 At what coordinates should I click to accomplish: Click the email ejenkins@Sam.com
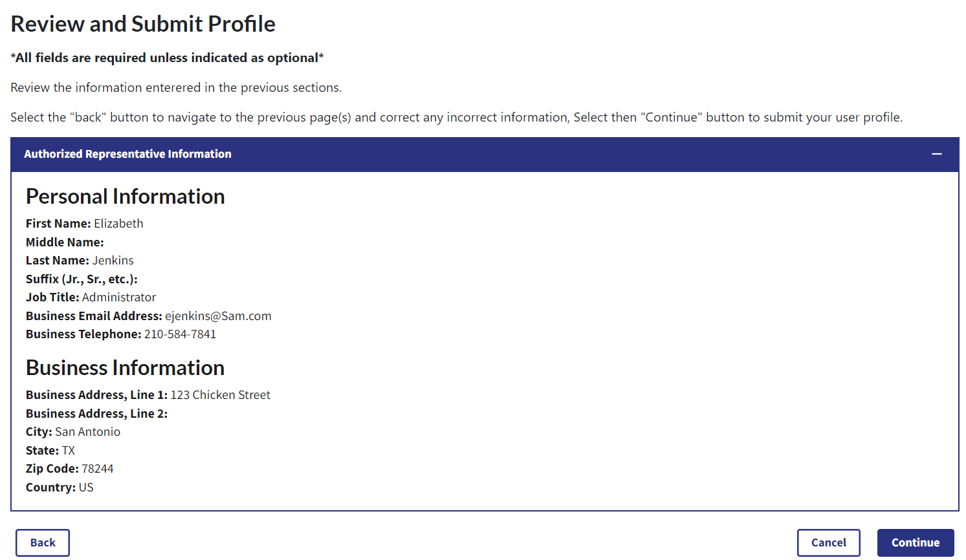tap(218, 316)
